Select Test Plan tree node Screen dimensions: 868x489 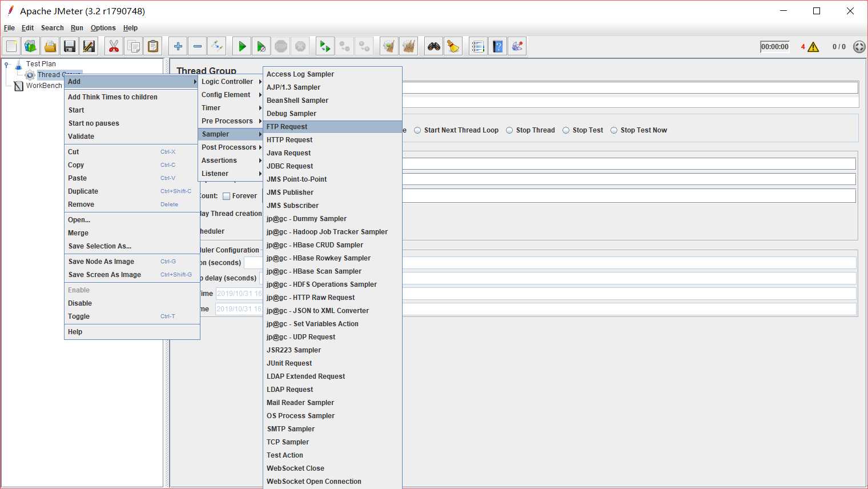click(41, 64)
